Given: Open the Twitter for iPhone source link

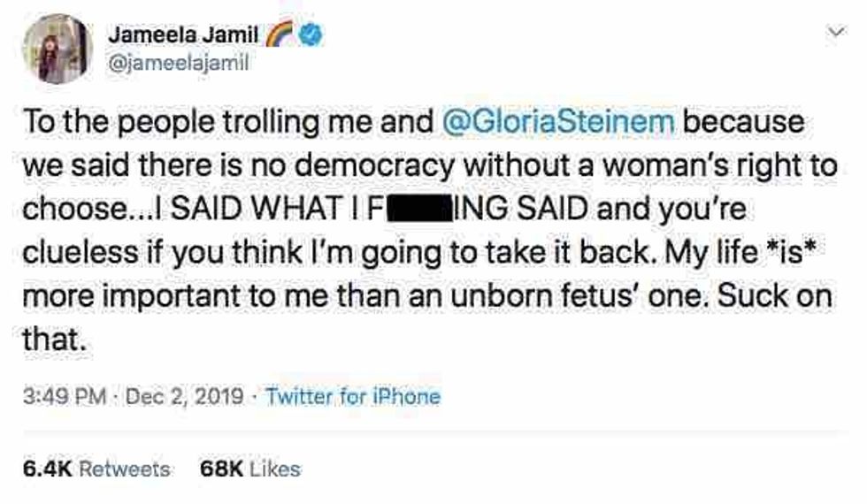Looking at the screenshot, I should click(352, 396).
